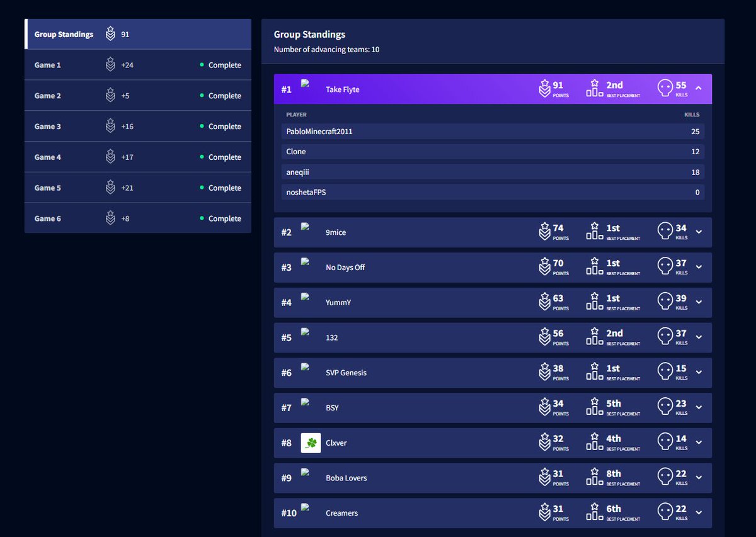
Task: Click No Days Off's kills skull icon
Action: click(x=665, y=268)
